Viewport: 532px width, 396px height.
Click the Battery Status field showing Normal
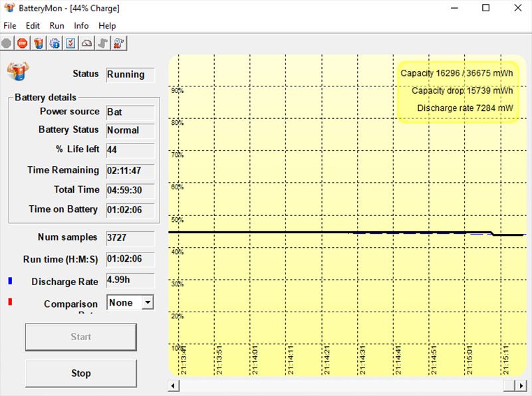(130, 130)
